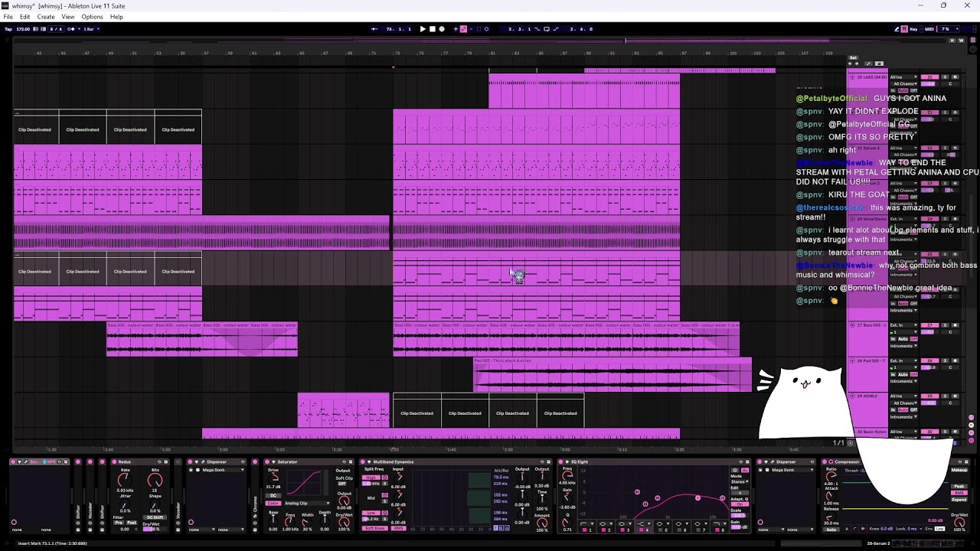Open the Analog Clip curve type dropdown
This screenshot has height=551, width=980.
307,504
